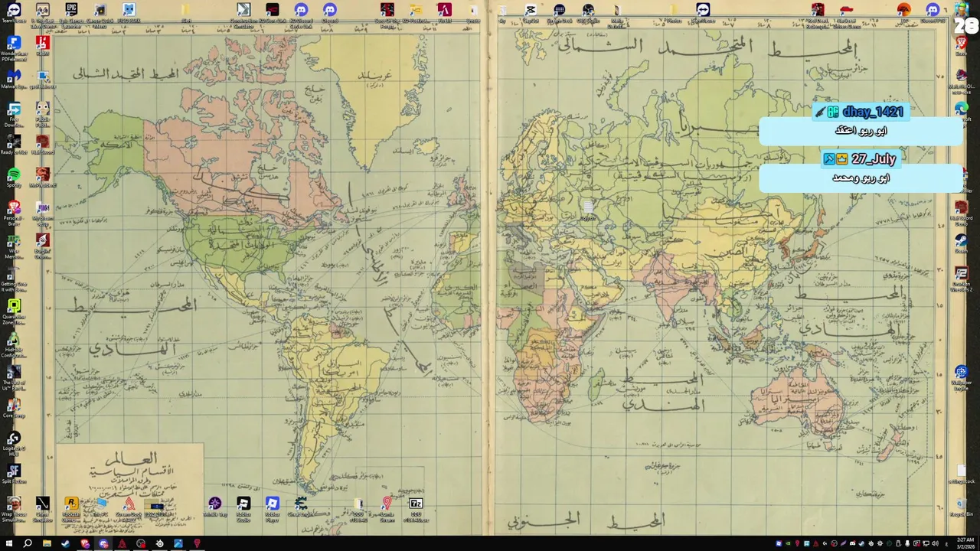Open the Discord PTB shortcut
Screen dimensions: 980x551
coord(933,11)
